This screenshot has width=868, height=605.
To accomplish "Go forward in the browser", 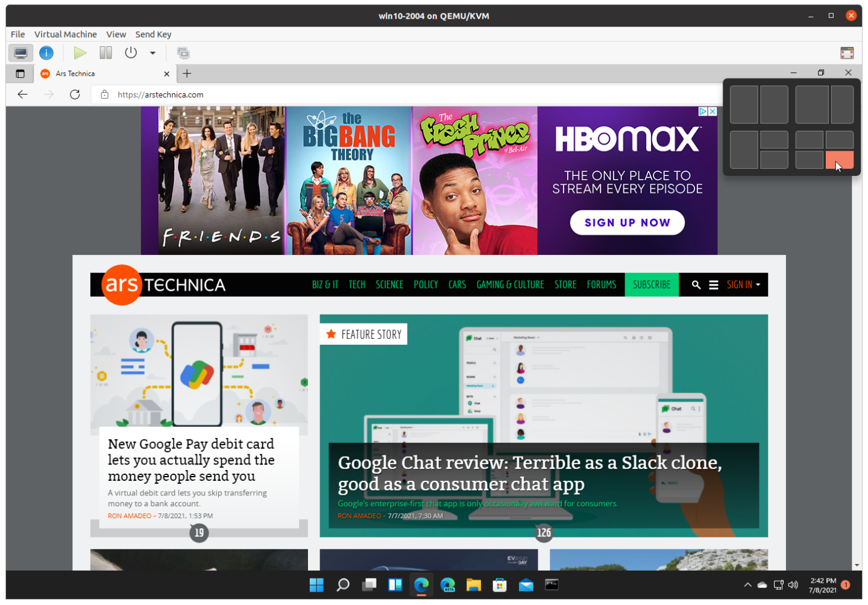I will point(49,95).
